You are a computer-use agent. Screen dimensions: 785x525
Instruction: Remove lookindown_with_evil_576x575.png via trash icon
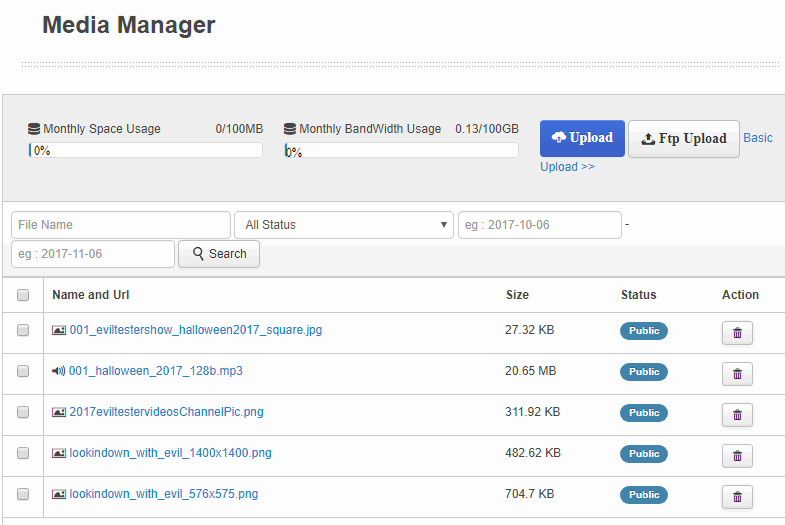pyautogui.click(x=737, y=497)
